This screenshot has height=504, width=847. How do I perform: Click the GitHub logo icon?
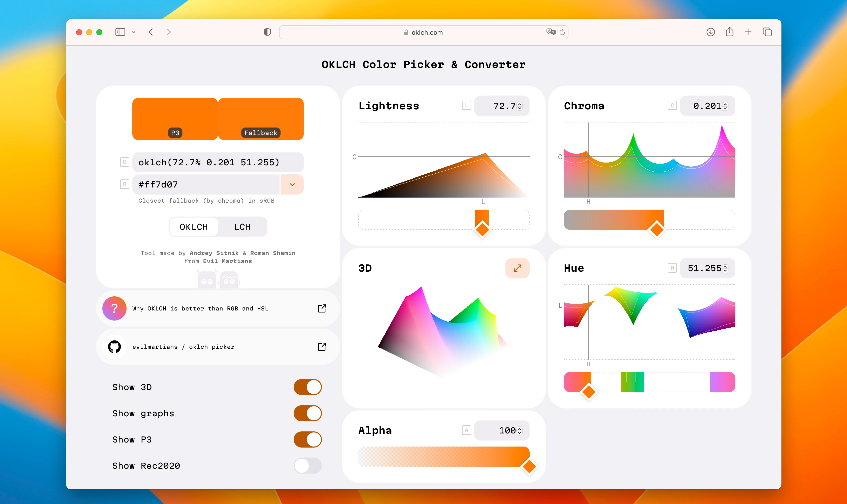tap(114, 347)
